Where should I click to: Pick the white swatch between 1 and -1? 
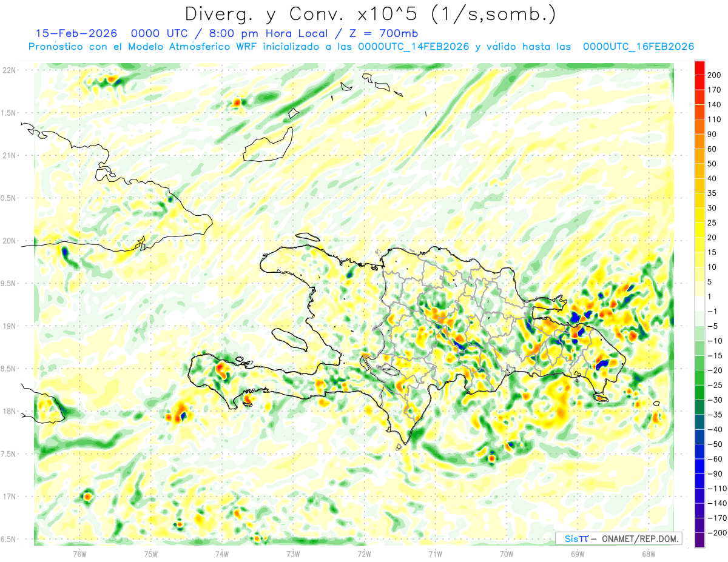(x=699, y=304)
